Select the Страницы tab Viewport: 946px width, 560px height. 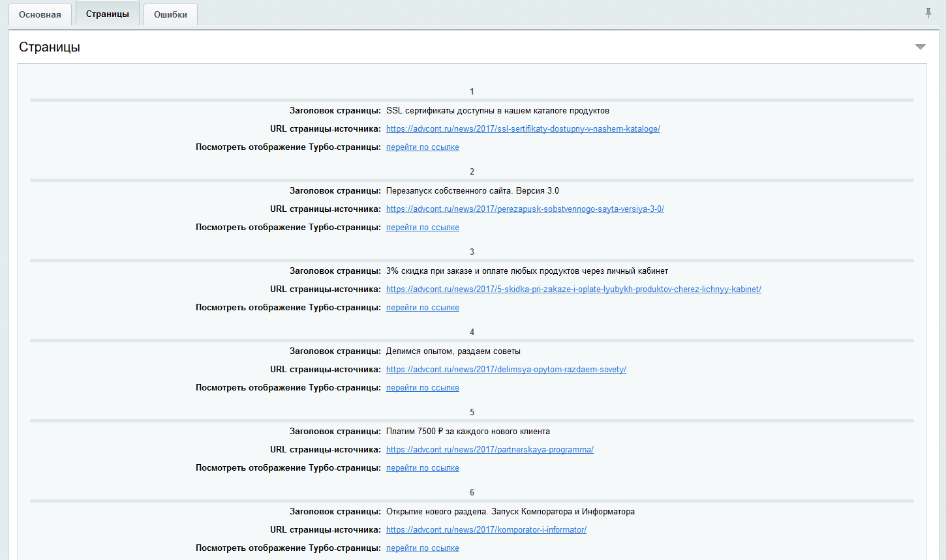click(x=108, y=14)
